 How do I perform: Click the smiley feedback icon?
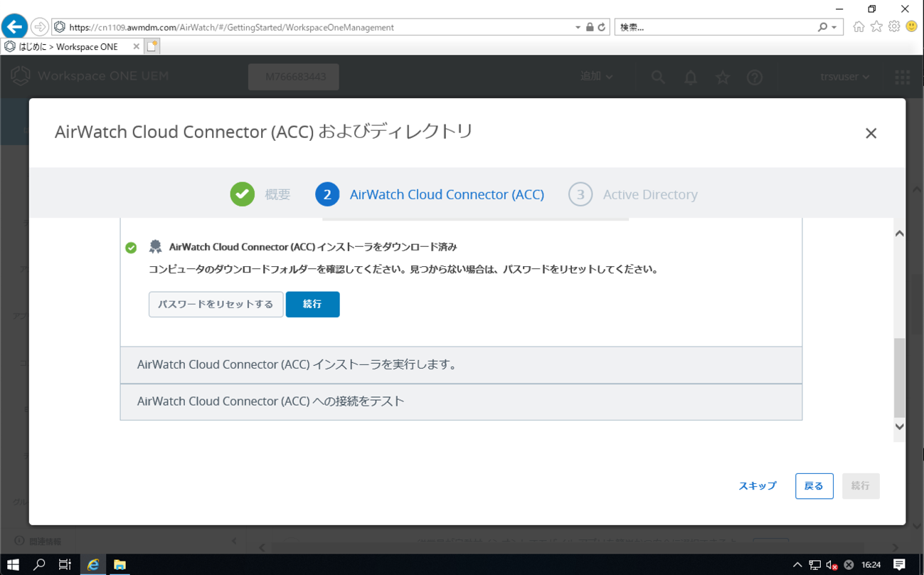coord(912,26)
